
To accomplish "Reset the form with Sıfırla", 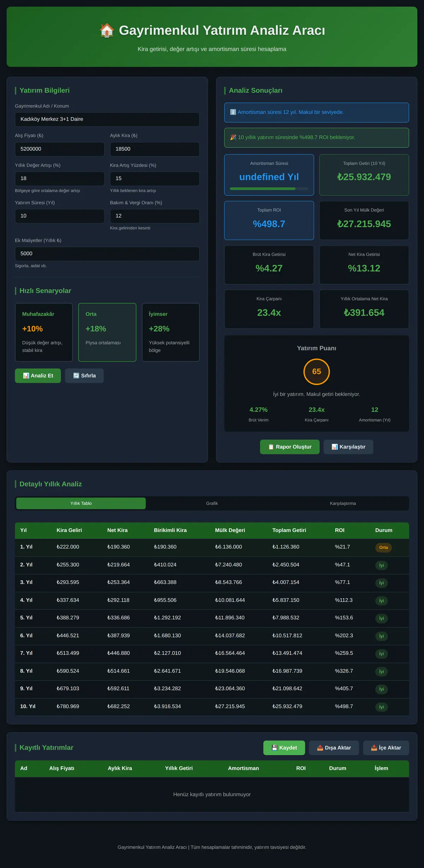I will [84, 376].
